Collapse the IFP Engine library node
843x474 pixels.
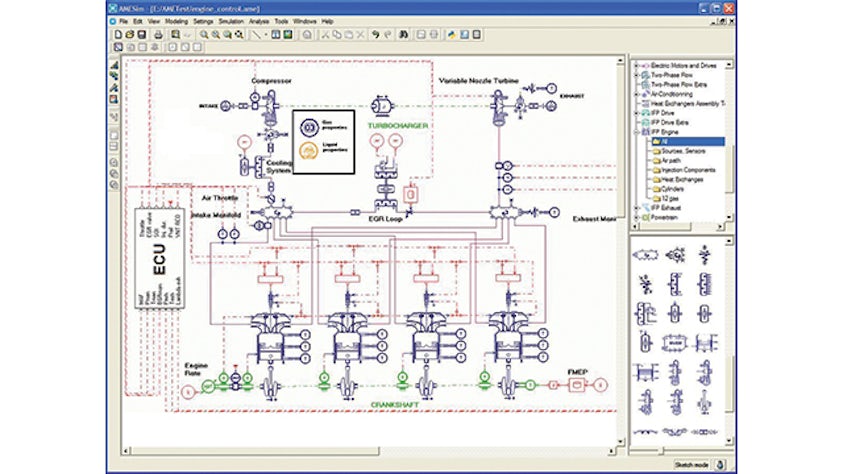(x=637, y=132)
